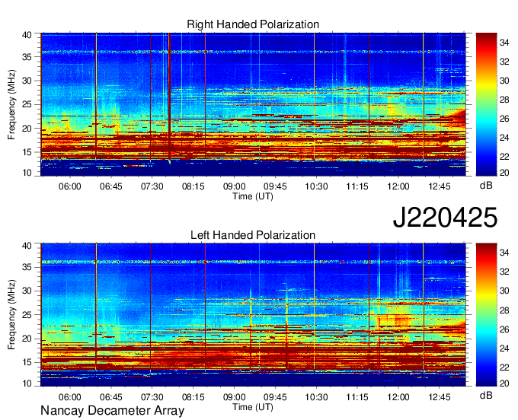This screenshot has height=420, width=518.
Task: Click "08:15" time tick on Right Handed plot
Action: (x=193, y=186)
